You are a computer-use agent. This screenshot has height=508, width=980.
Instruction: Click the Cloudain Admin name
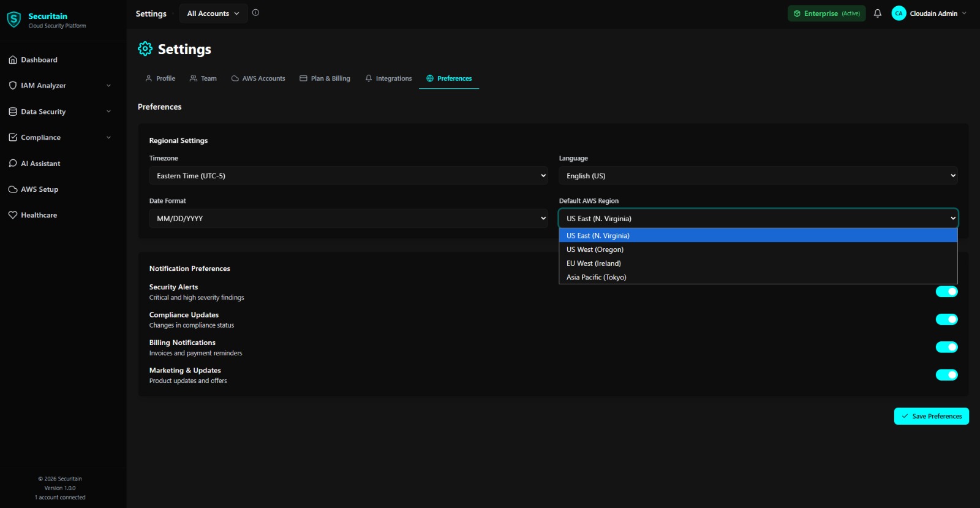point(933,13)
